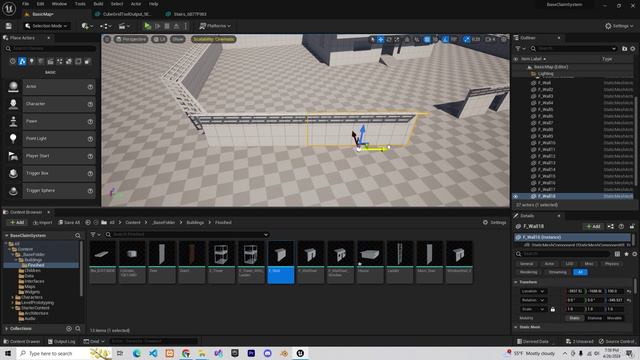640x360 pixels.
Task: Open the viewport Show menu
Action: click(178, 39)
